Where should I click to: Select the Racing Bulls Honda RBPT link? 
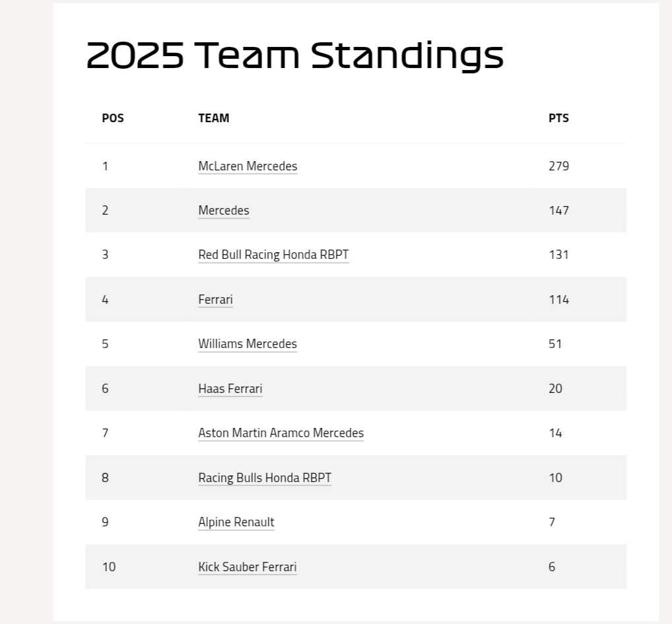pyautogui.click(x=265, y=478)
